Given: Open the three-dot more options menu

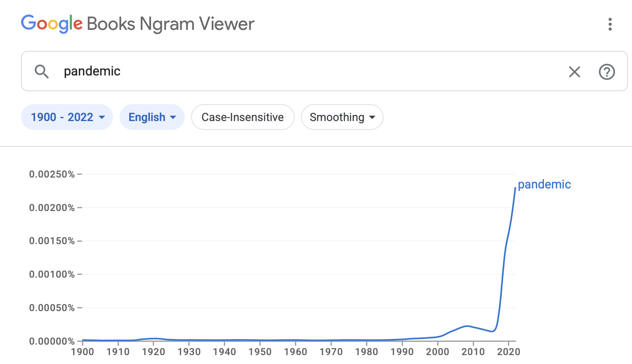Looking at the screenshot, I should pyautogui.click(x=610, y=24).
